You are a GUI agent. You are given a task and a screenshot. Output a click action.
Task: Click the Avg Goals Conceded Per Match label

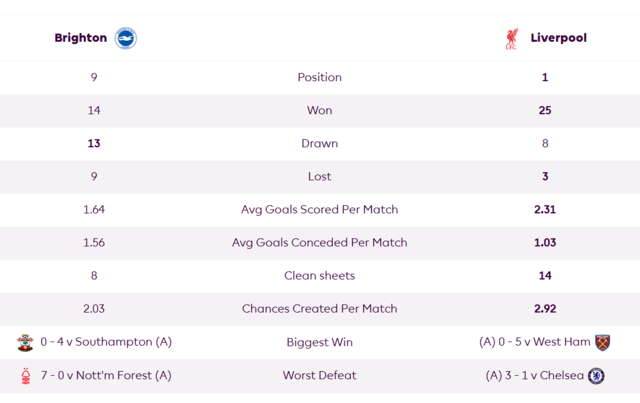pos(320,243)
